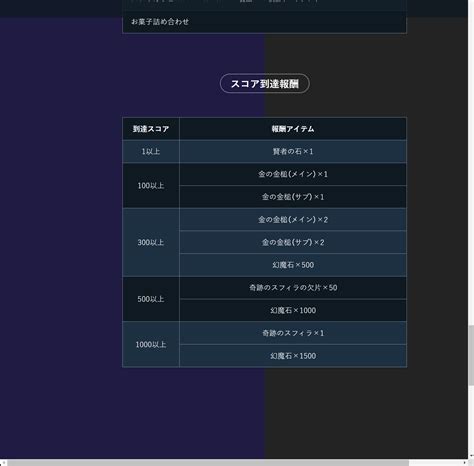474x466 pixels.
Task: Click the 1以上 score cell
Action: point(151,151)
